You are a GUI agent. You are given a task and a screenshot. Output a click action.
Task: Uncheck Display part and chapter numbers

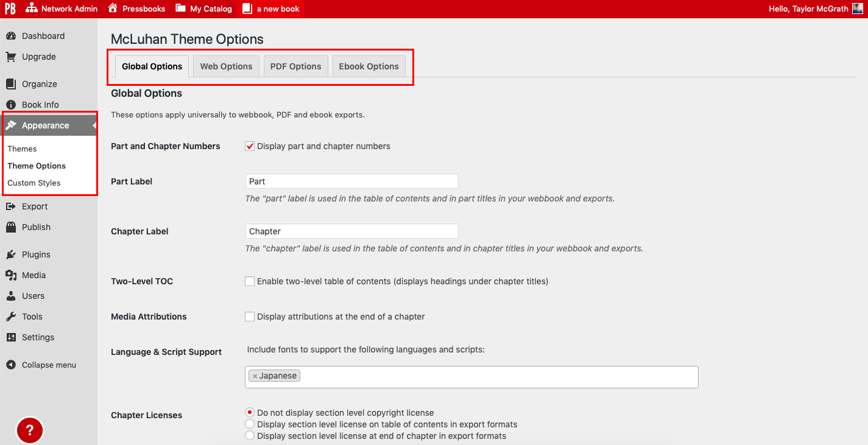(250, 146)
